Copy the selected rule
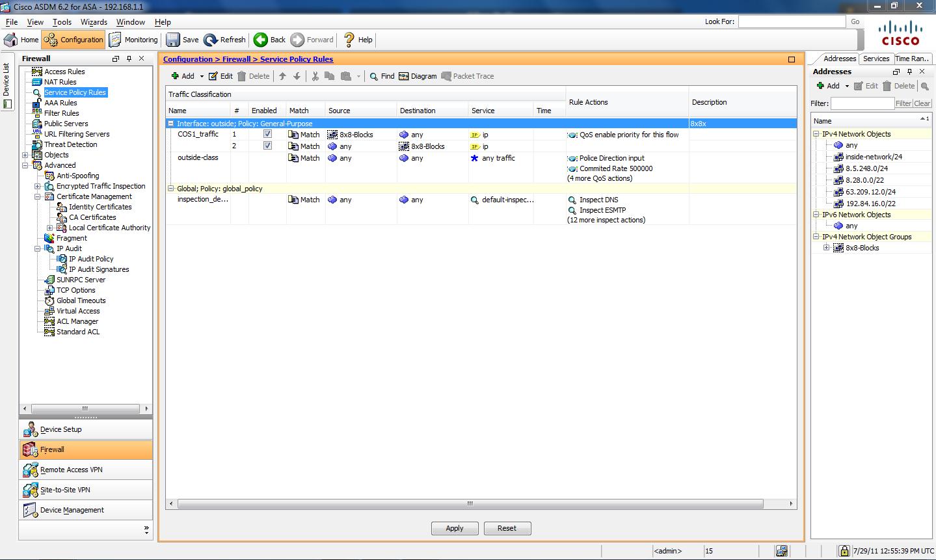 click(x=330, y=76)
